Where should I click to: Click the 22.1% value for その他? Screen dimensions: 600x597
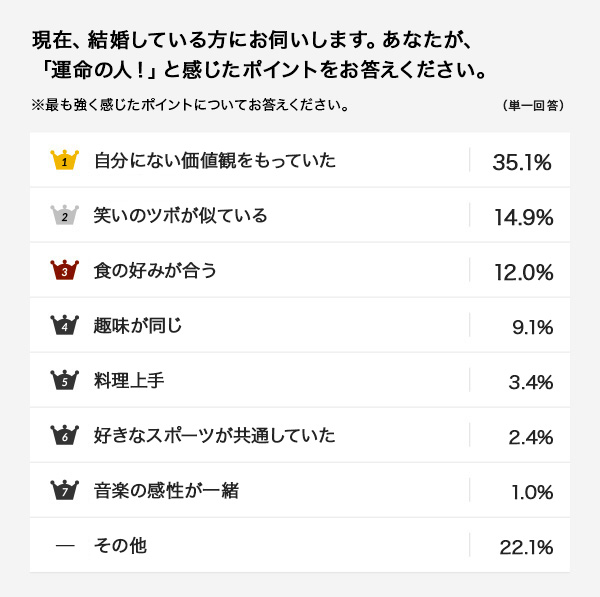pos(526,547)
